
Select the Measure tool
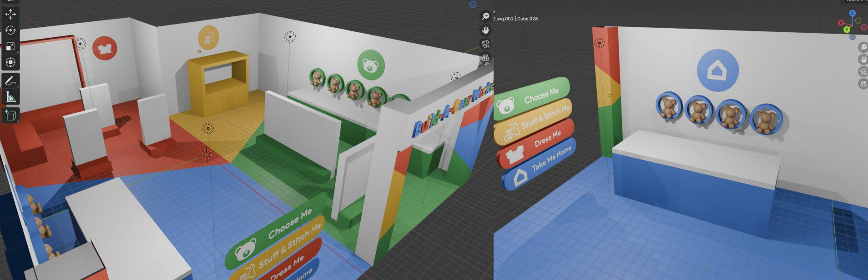[10, 97]
